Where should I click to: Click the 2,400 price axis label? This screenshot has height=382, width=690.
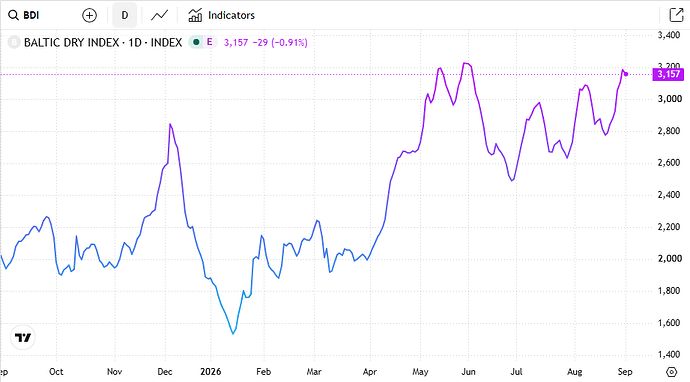point(669,195)
